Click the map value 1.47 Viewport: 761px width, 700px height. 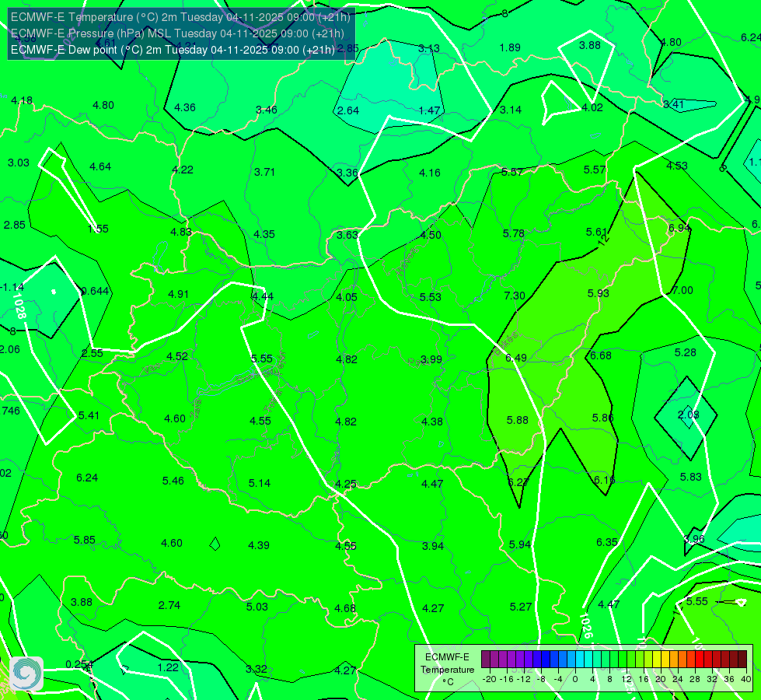430,110
